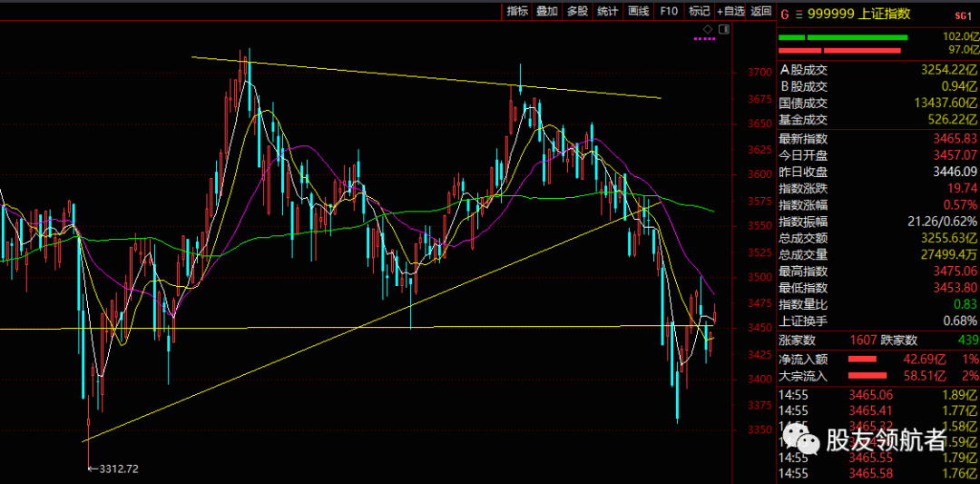Screen dimensions: 980x484
Task: Switch to 多股 multi-stock view
Action: coord(577,11)
